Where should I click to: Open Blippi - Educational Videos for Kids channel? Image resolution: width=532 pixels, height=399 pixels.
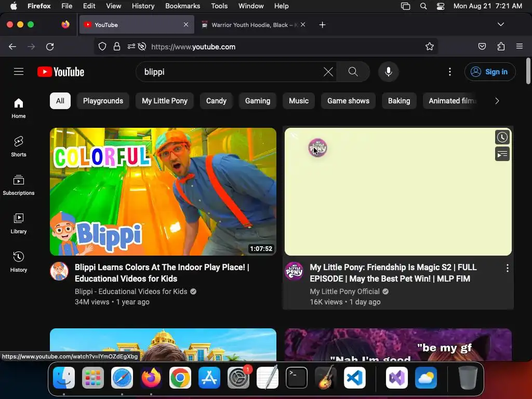[x=131, y=291]
